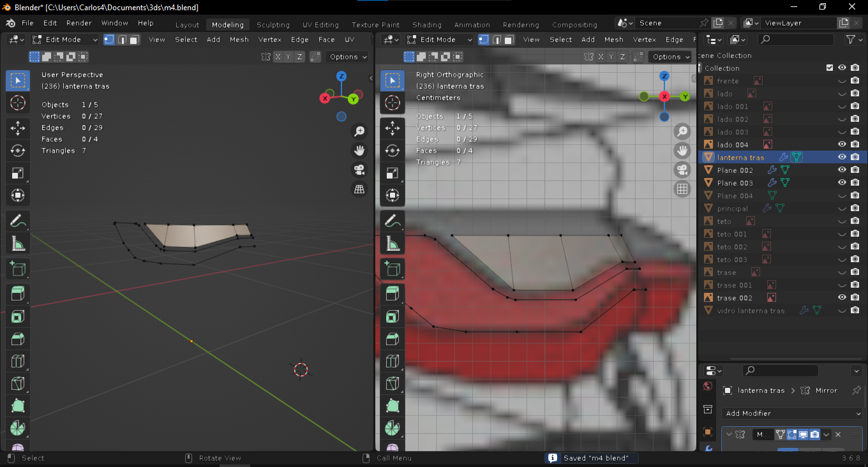The image size is (868, 467).
Task: Activate the Move tool in left viewport
Action: 18,128
